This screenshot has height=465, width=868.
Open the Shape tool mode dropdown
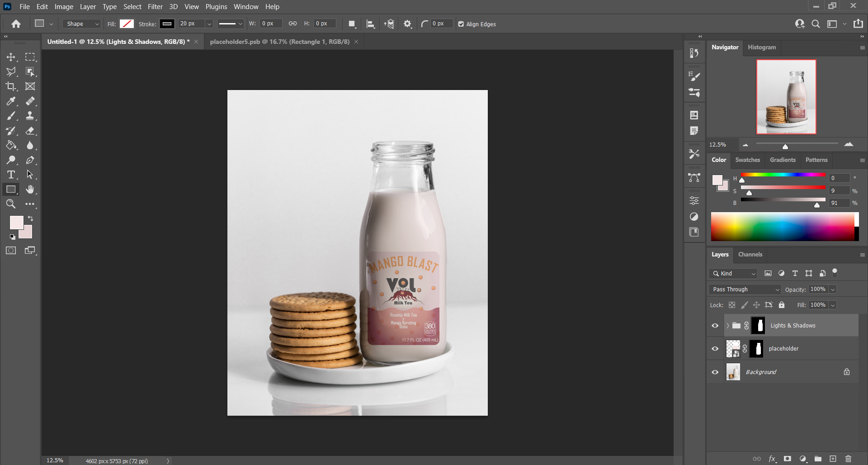[x=82, y=24]
